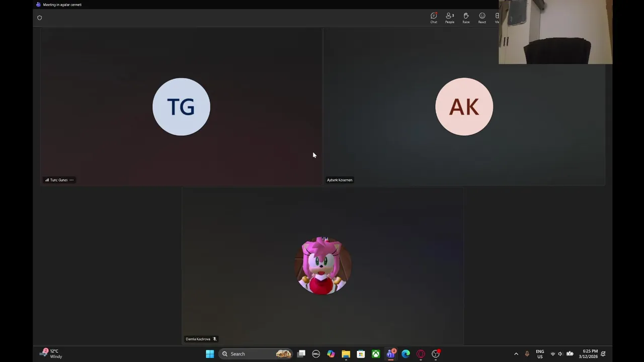The image size is (644, 362).
Task: Open Wi-Fi network settings from tray
Action: point(552,354)
